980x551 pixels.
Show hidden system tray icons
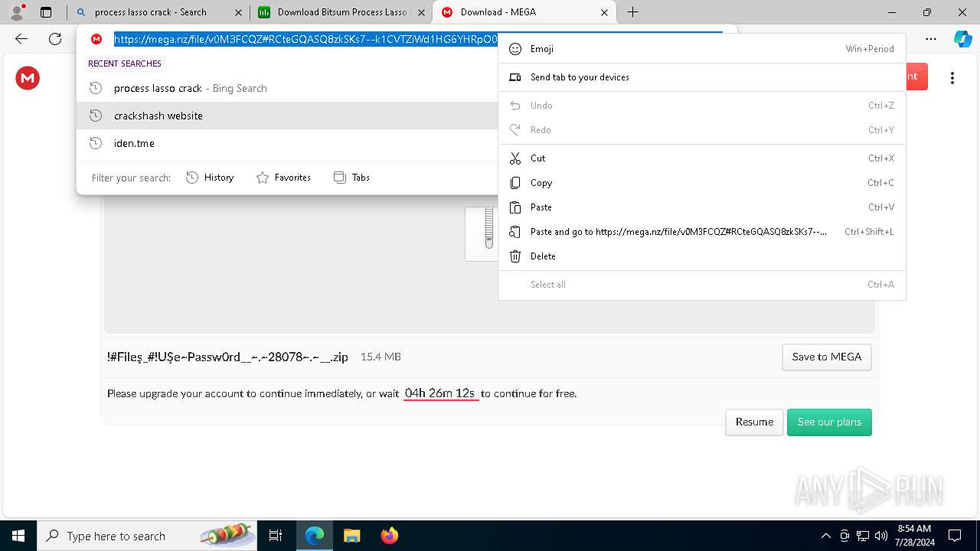click(x=825, y=536)
